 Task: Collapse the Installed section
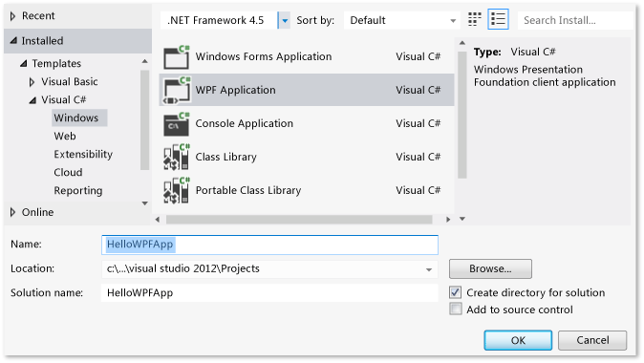pos(13,40)
